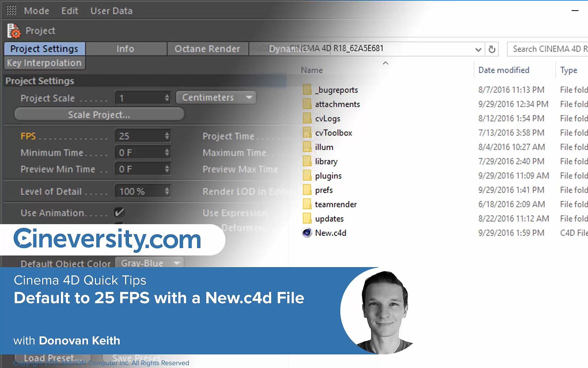The height and width of the screenshot is (368, 588).
Task: Click the refresh icon beside the address bar
Action: 491,49
